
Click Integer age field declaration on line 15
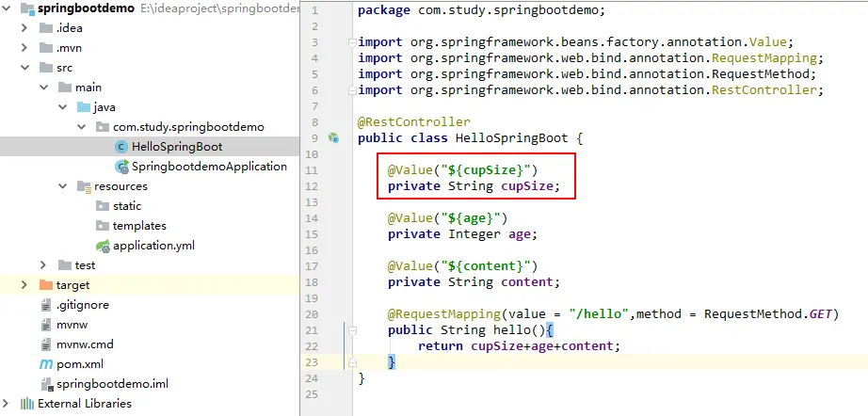[463, 234]
